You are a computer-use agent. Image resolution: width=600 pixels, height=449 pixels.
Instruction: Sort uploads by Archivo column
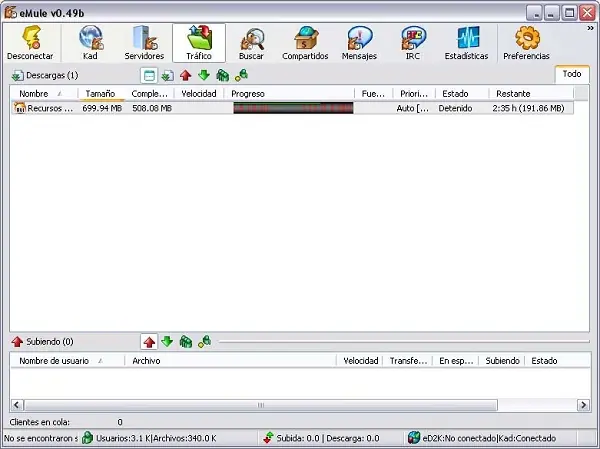pos(230,361)
